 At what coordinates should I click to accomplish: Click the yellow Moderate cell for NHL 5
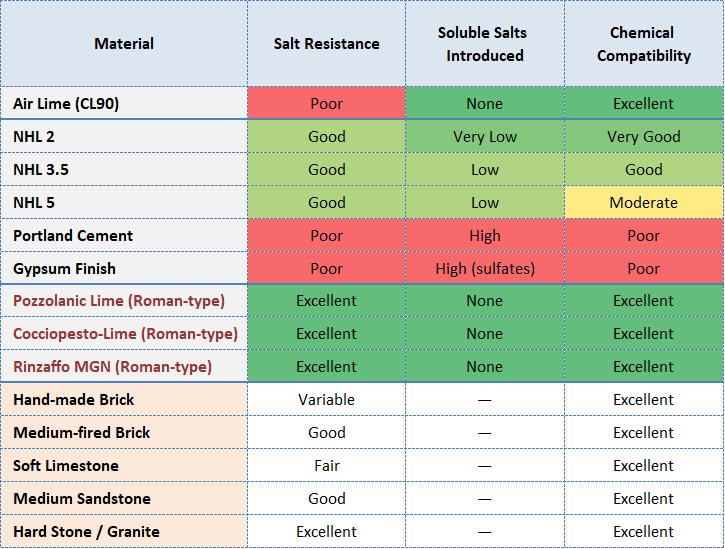pyautogui.click(x=644, y=203)
